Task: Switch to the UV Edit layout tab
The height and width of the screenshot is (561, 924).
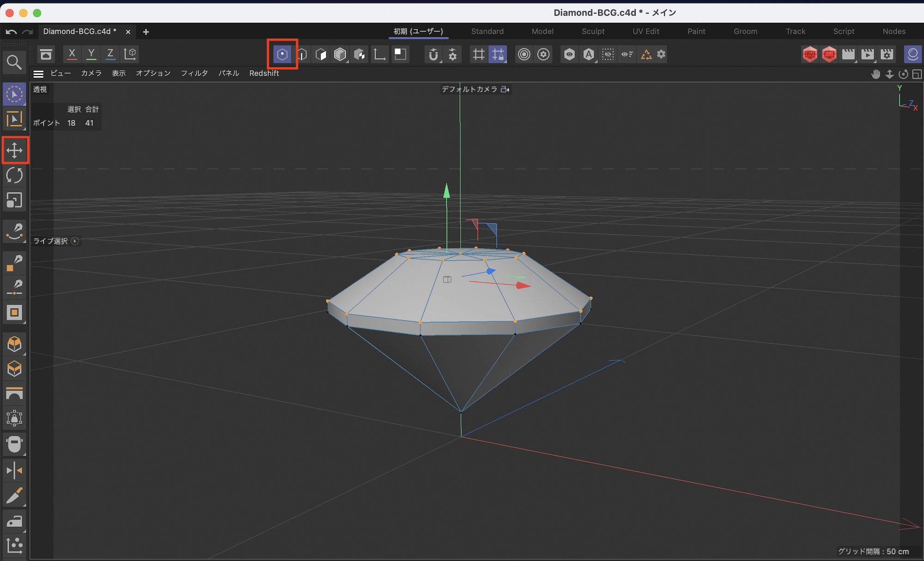Action: coord(645,31)
